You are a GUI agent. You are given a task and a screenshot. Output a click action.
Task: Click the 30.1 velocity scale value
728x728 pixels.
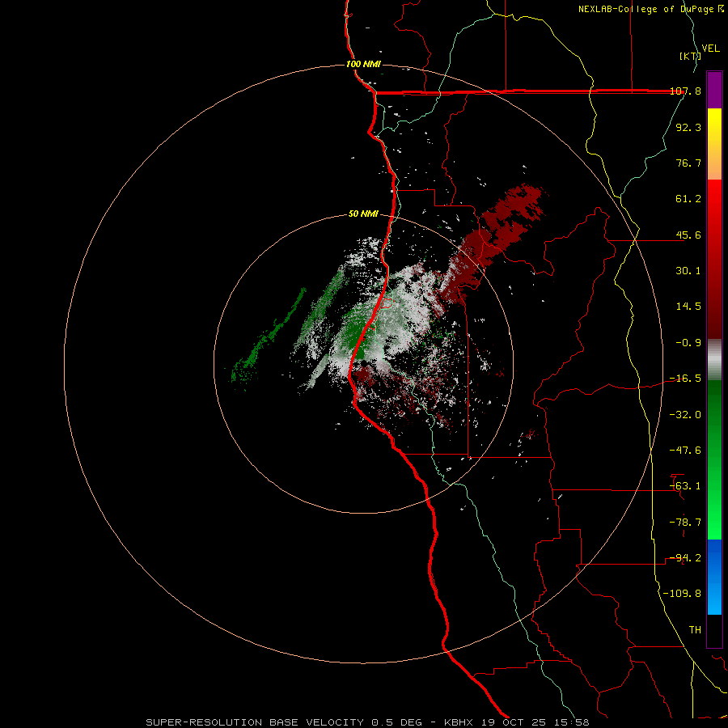coord(688,271)
